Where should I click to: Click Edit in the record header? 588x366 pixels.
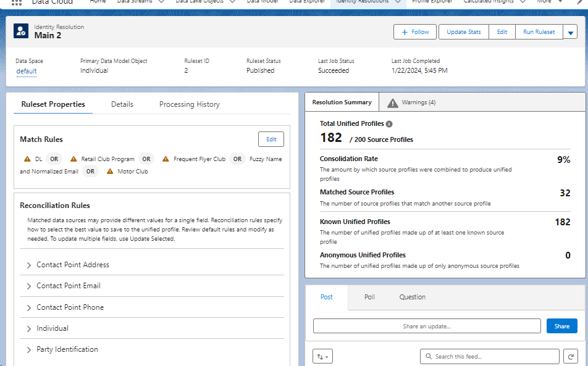pos(502,32)
